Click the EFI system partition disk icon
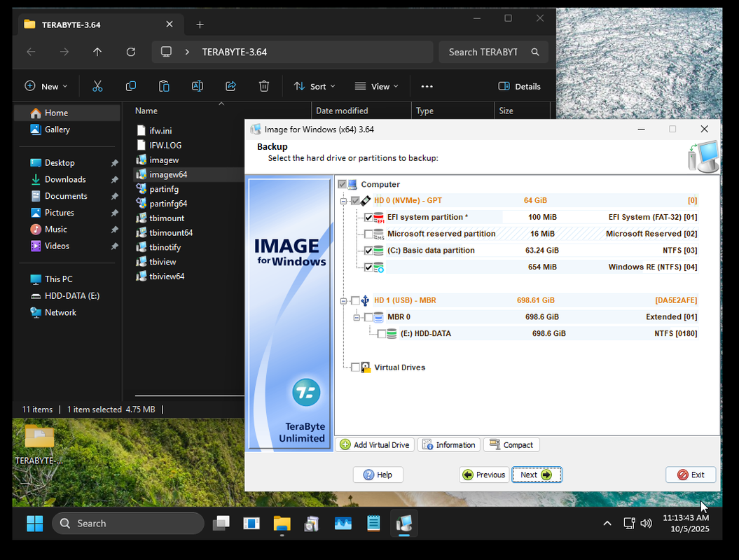The image size is (739, 560). point(378,218)
